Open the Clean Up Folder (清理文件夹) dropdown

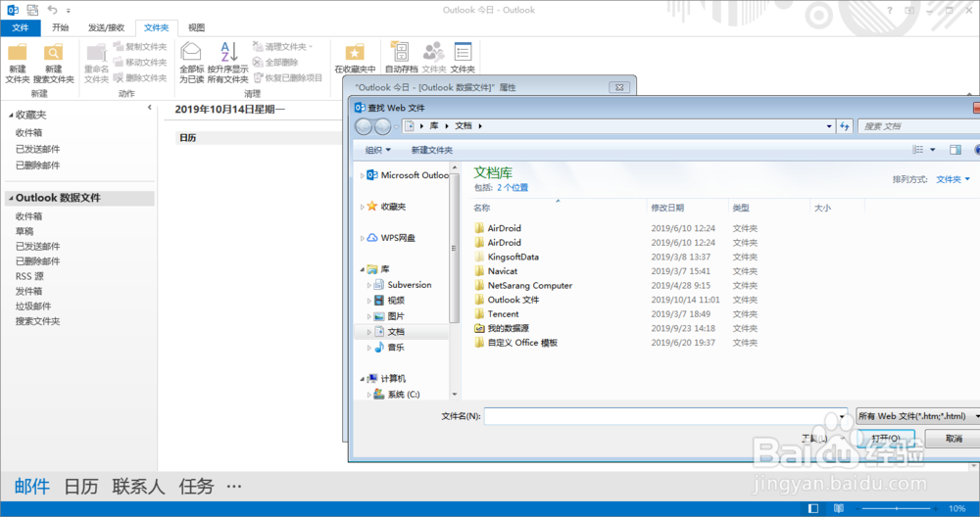pyautogui.click(x=282, y=47)
